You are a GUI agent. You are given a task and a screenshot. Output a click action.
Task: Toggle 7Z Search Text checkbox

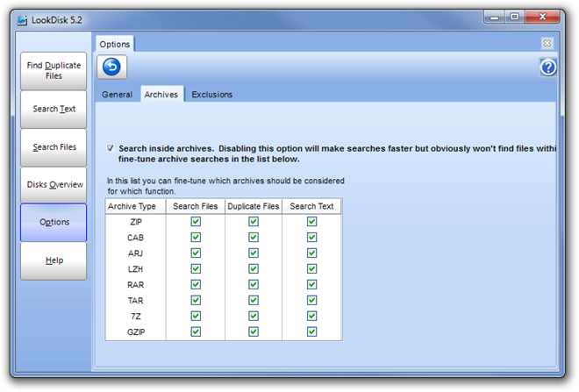click(311, 317)
